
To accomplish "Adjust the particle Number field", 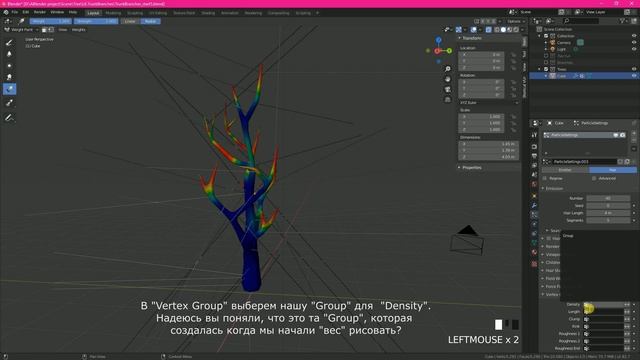I will [608, 198].
